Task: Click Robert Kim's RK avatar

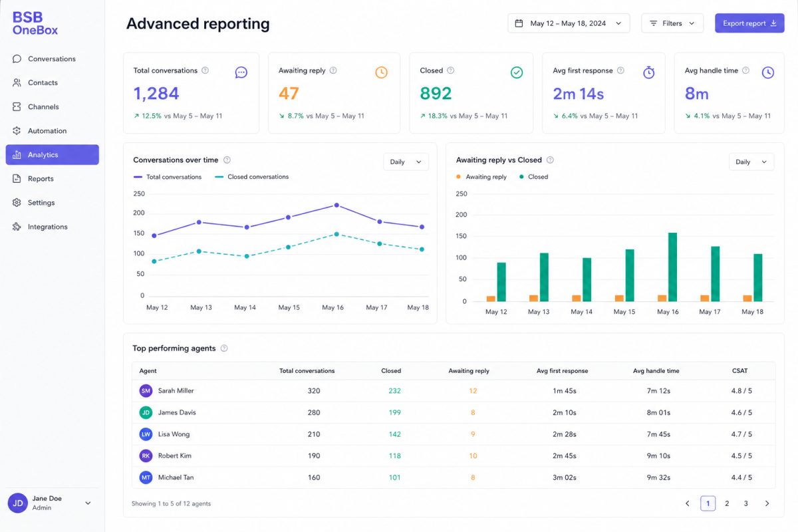Action: (x=146, y=456)
